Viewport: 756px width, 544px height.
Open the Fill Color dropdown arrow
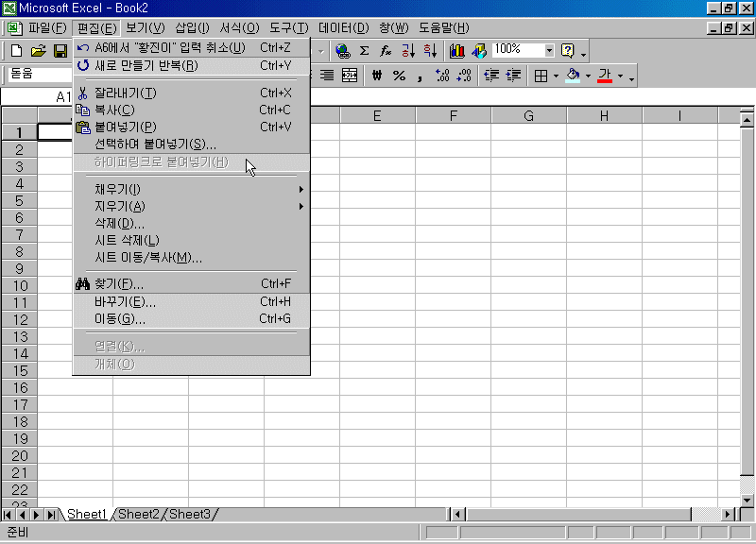[x=588, y=76]
